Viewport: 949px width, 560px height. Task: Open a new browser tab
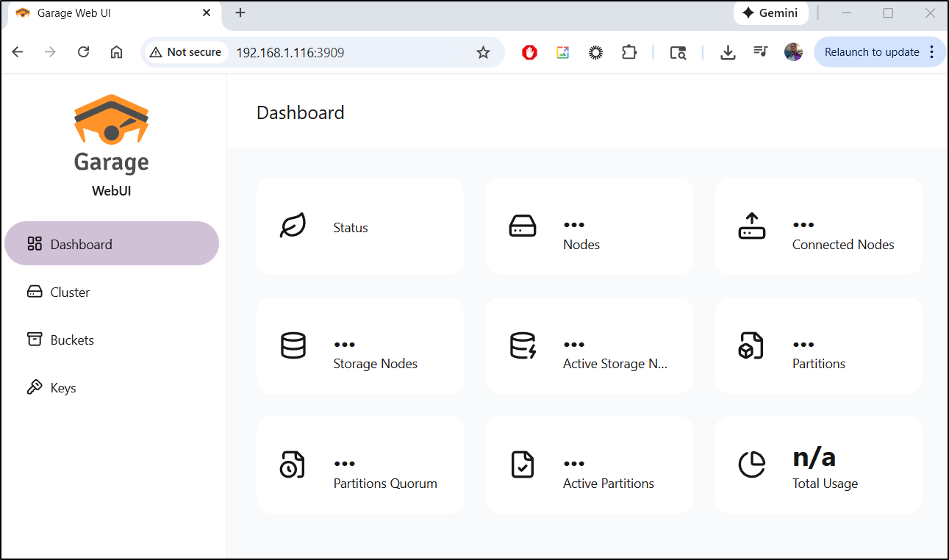pos(240,13)
